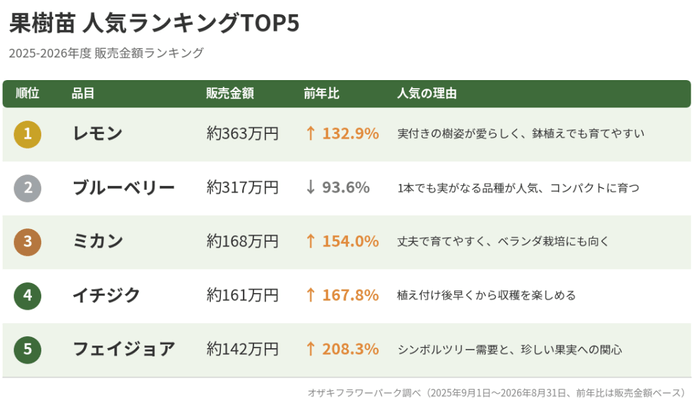Click the bronze rank 3 badge

[27, 242]
